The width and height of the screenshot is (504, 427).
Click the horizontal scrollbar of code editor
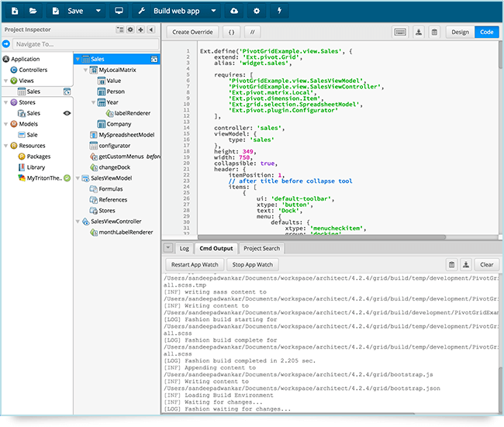pyautogui.click(x=322, y=237)
